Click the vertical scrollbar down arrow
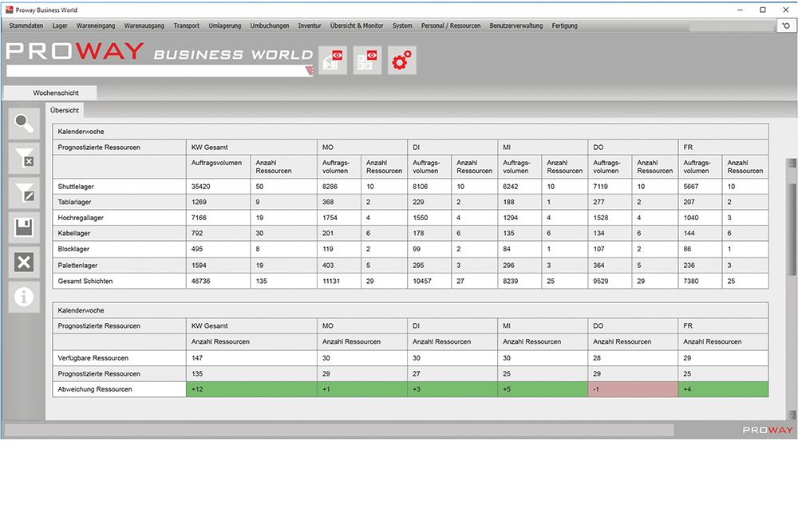 click(x=792, y=415)
